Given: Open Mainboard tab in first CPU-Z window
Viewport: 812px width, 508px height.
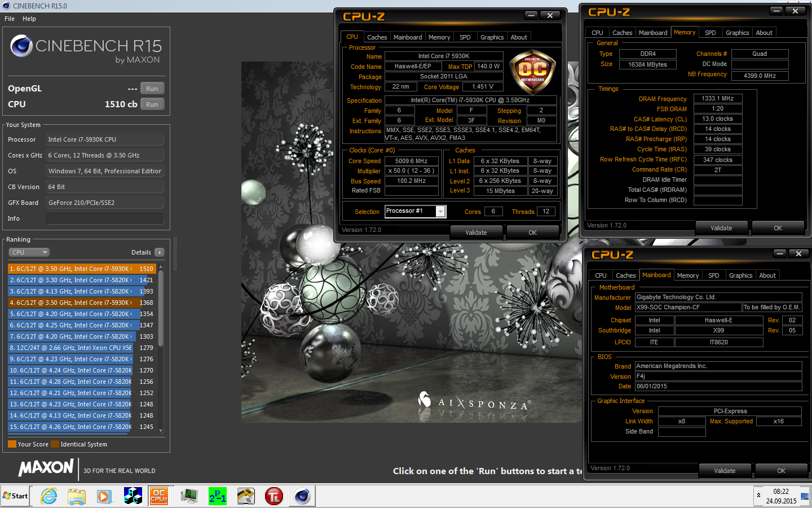Looking at the screenshot, I should pos(408,37).
